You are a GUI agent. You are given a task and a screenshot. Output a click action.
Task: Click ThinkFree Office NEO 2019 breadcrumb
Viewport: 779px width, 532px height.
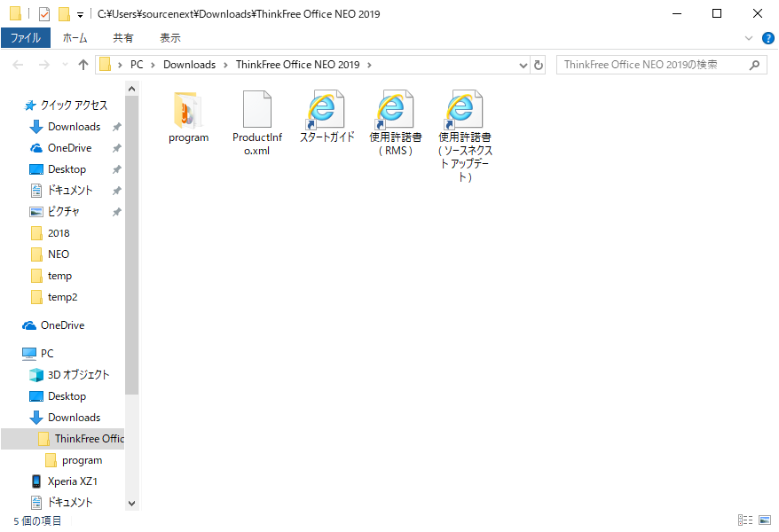(x=297, y=65)
